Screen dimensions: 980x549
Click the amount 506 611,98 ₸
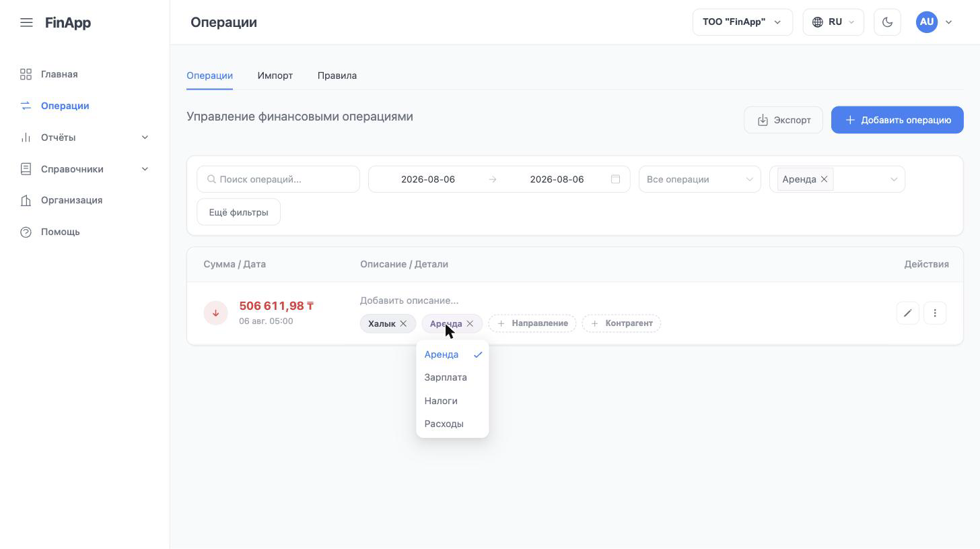pos(277,306)
